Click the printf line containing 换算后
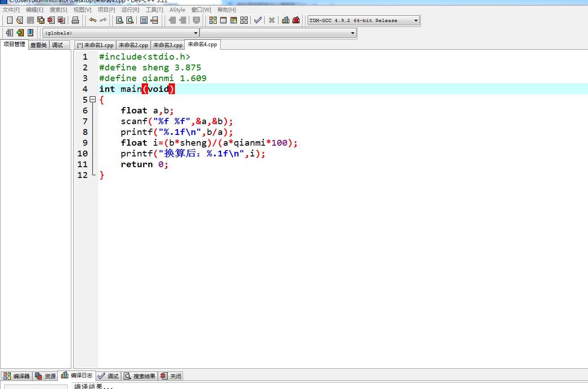 tap(193, 153)
